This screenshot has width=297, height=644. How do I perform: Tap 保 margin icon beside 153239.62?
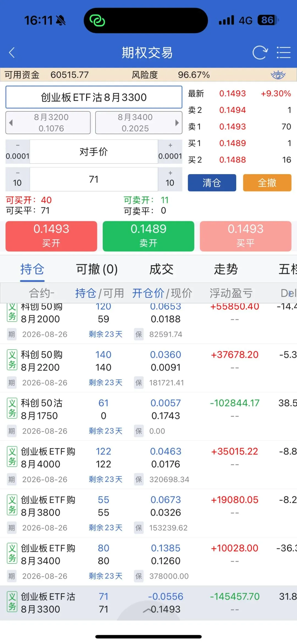click(139, 528)
